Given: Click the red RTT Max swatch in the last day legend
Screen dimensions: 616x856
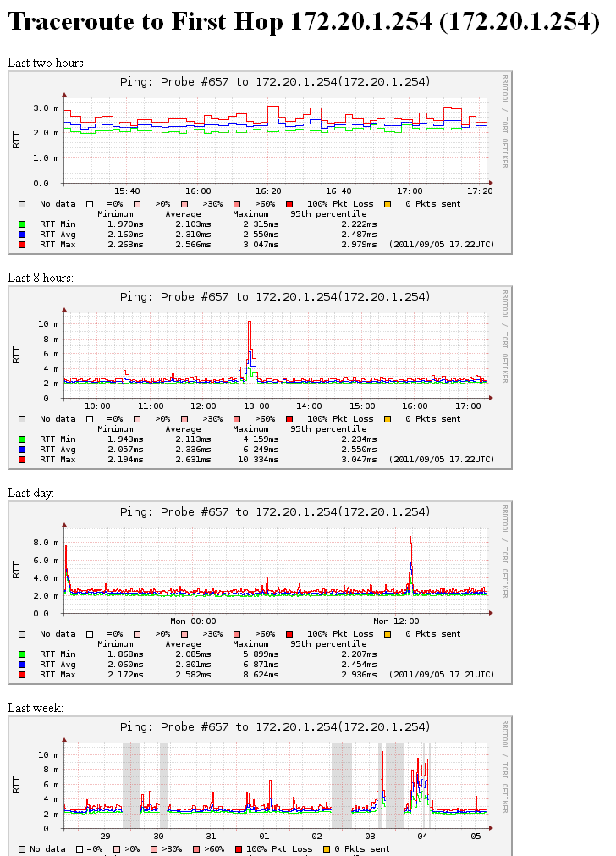Looking at the screenshot, I should coord(23,675).
